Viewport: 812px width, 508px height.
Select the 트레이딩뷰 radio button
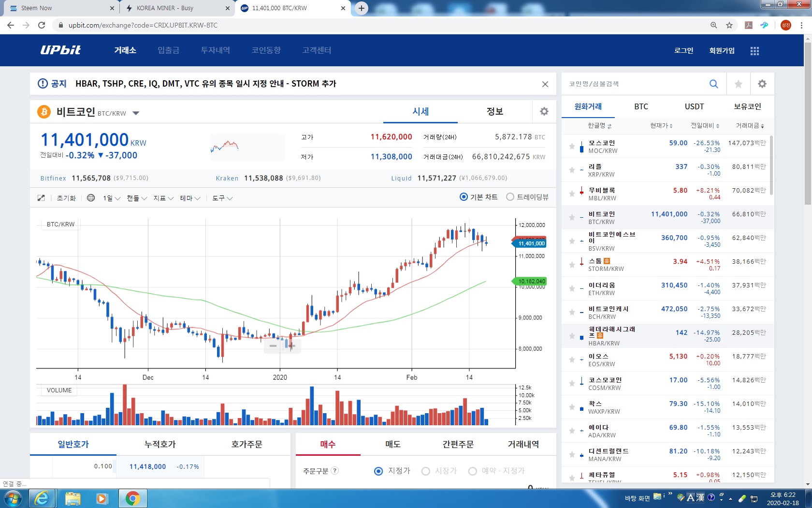tap(510, 197)
